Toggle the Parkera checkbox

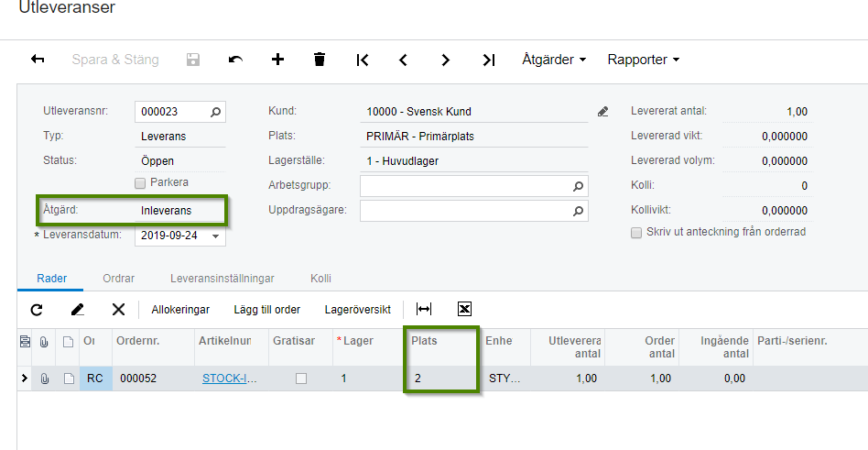[140, 182]
